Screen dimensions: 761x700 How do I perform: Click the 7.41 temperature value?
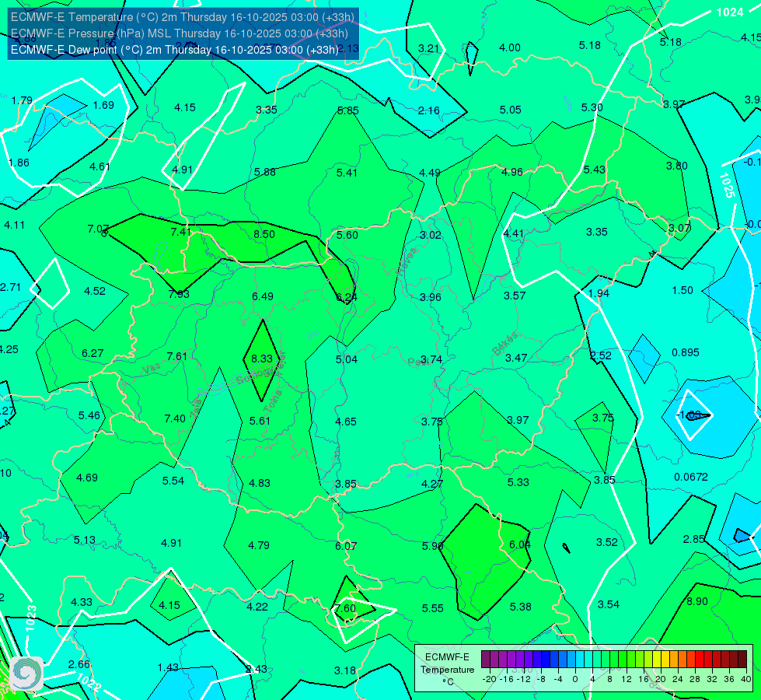(x=181, y=232)
